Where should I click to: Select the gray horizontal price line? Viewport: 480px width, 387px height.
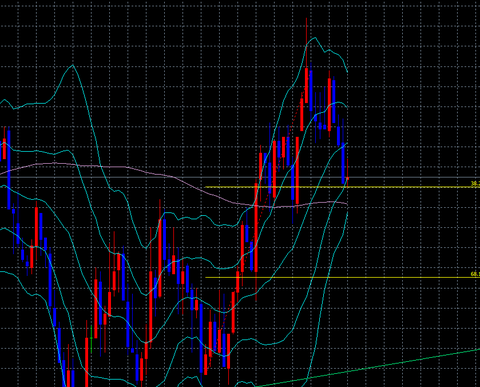(x=240, y=177)
